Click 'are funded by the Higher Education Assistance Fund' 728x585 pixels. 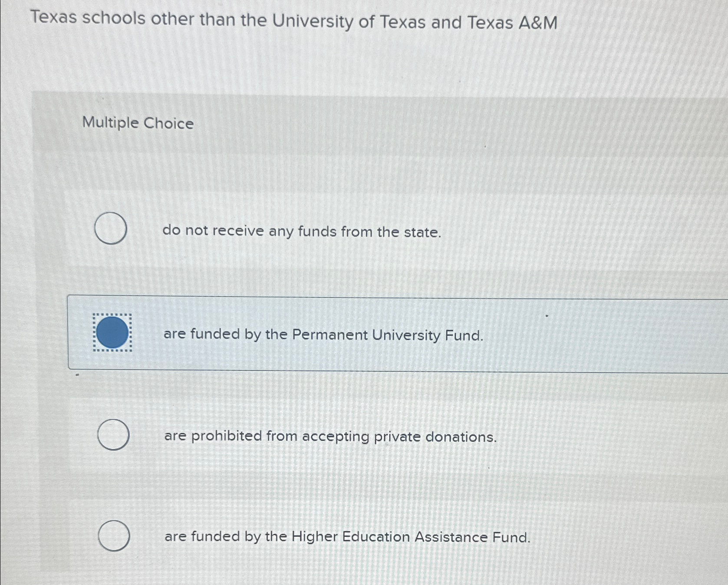click(347, 538)
